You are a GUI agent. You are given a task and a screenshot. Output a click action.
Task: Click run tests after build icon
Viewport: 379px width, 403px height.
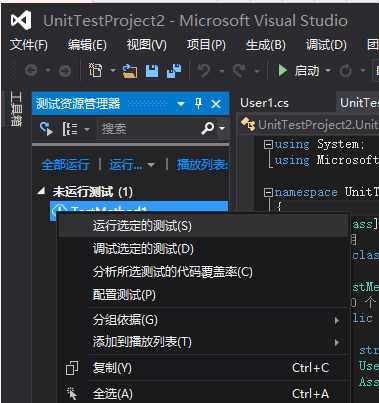pos(46,128)
